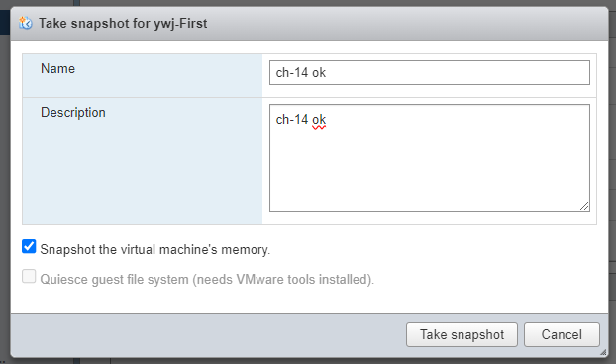Click the 'Take snapshot for ywj-First' title
This screenshot has width=616, height=364.
pos(123,23)
